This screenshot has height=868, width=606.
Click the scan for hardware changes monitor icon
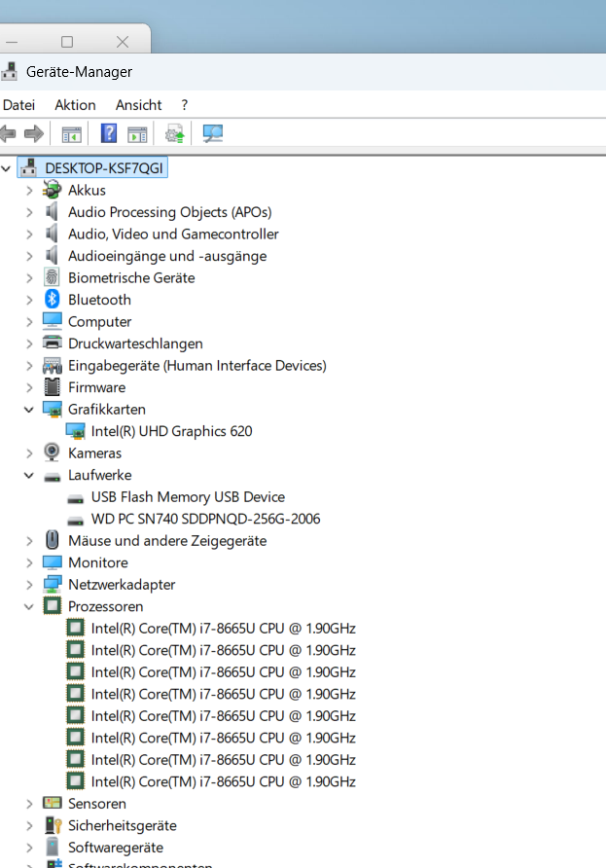(212, 133)
